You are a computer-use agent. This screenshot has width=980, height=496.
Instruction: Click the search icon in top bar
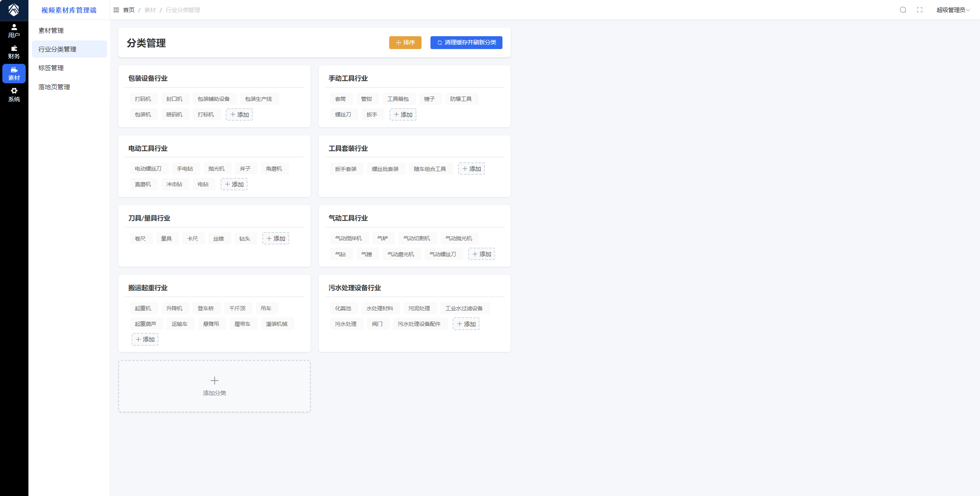point(903,10)
